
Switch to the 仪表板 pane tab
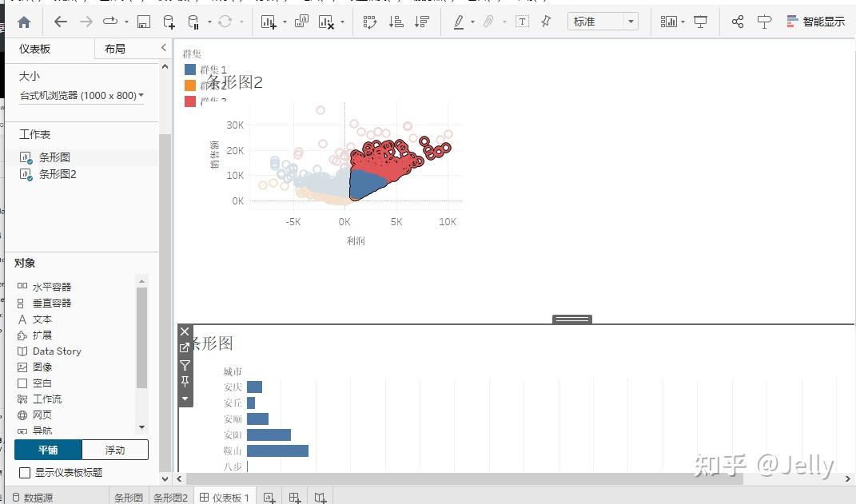click(x=35, y=49)
